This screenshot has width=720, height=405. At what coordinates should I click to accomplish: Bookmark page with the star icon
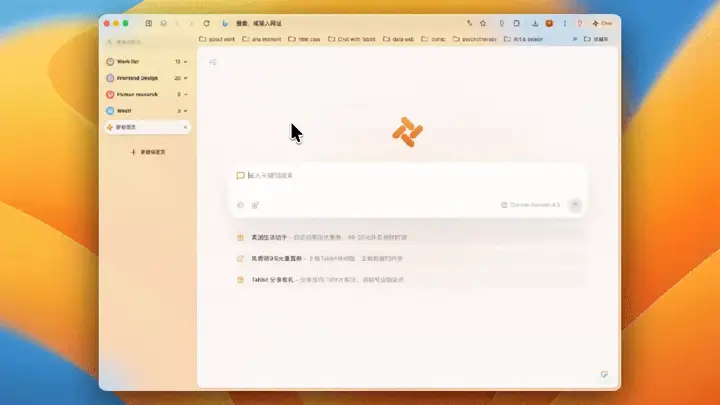pos(483,23)
